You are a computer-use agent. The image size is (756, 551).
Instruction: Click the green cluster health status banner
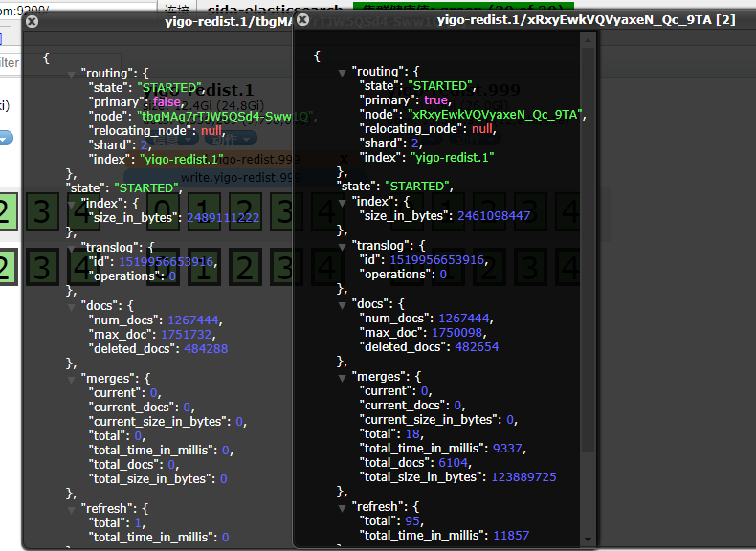click(x=463, y=7)
